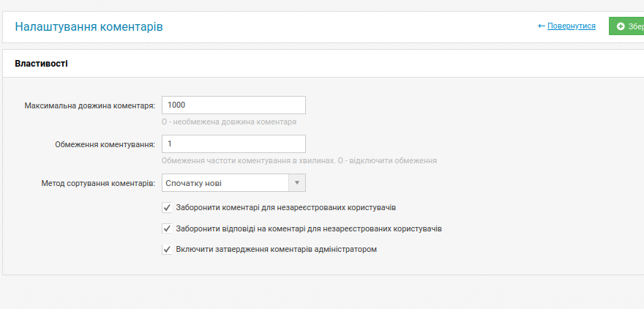Click the Метод сортування коментарів label
The height and width of the screenshot is (309, 644).
(98, 183)
